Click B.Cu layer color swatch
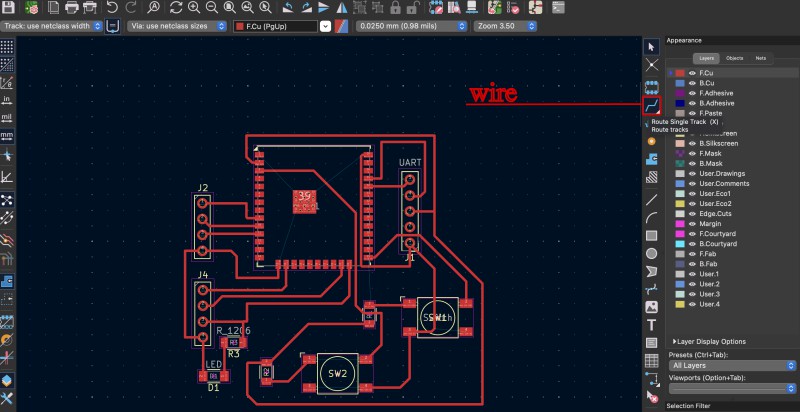The image size is (800, 412). (x=680, y=83)
